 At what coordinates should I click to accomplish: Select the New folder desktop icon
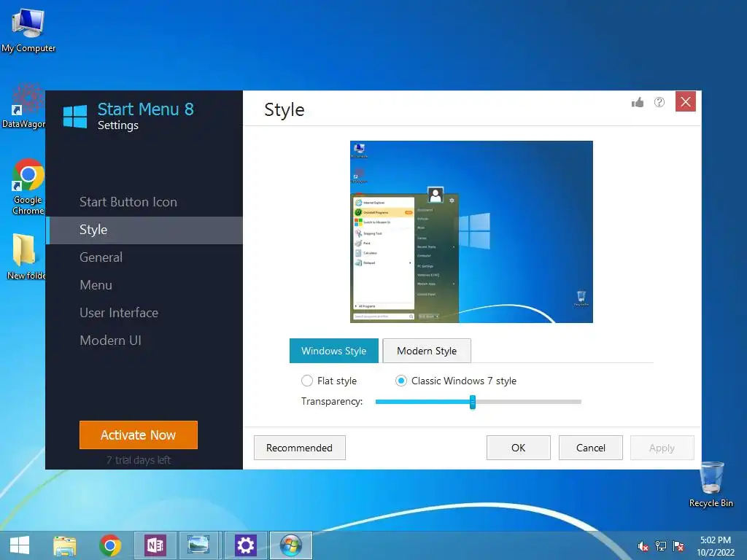pyautogui.click(x=25, y=256)
